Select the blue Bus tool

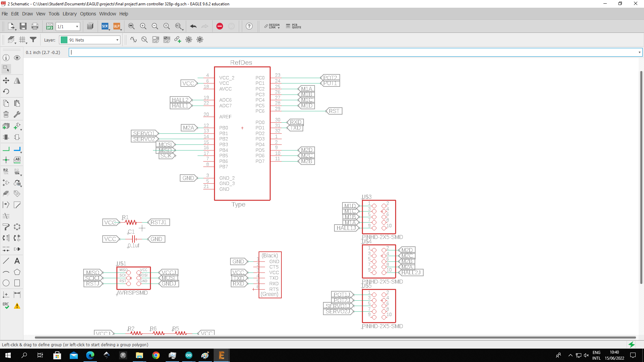click(17, 149)
